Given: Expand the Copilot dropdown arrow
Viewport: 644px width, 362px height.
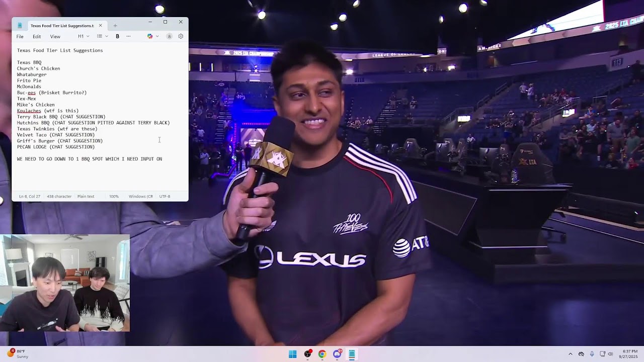Looking at the screenshot, I should (157, 36).
